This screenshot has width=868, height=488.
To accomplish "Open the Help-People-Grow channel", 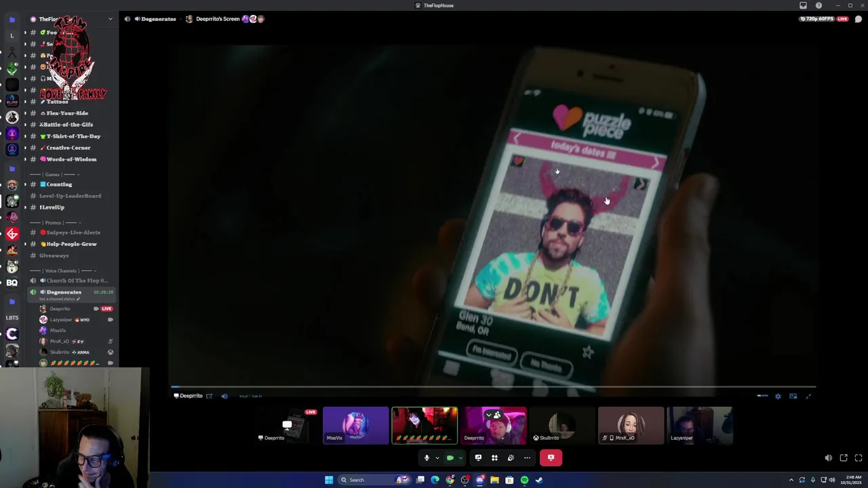I will [68, 244].
